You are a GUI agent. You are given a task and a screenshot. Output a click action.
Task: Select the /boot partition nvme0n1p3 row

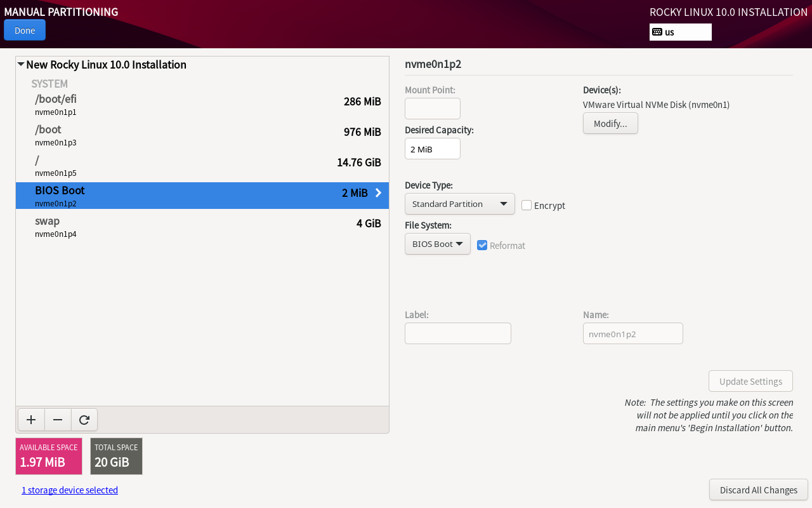tap(202, 135)
